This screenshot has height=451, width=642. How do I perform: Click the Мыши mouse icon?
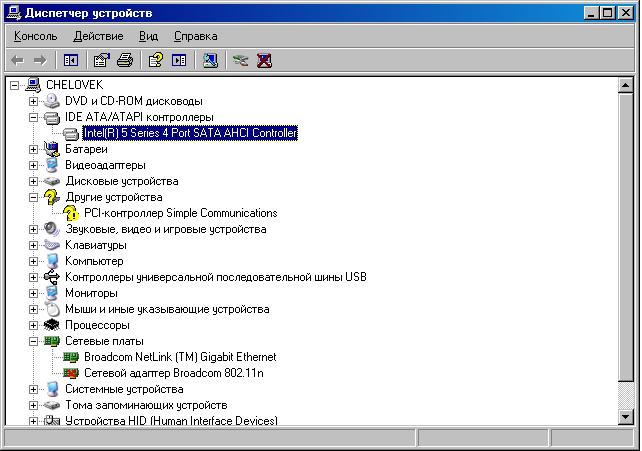pyautogui.click(x=52, y=309)
